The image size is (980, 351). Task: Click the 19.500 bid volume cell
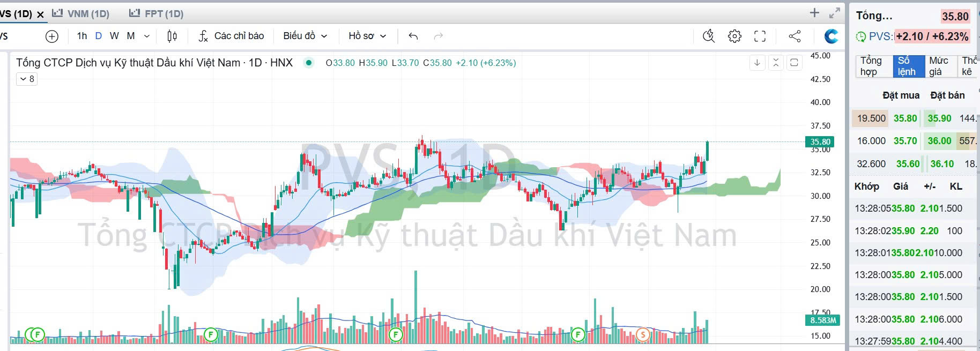click(871, 118)
